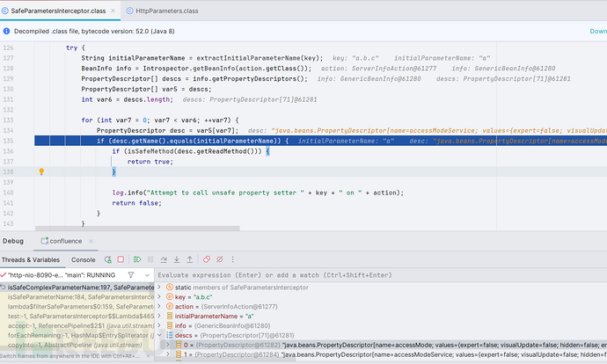Select the test:-1 Lambda$465 frame
The image size is (607, 364).
77,316
